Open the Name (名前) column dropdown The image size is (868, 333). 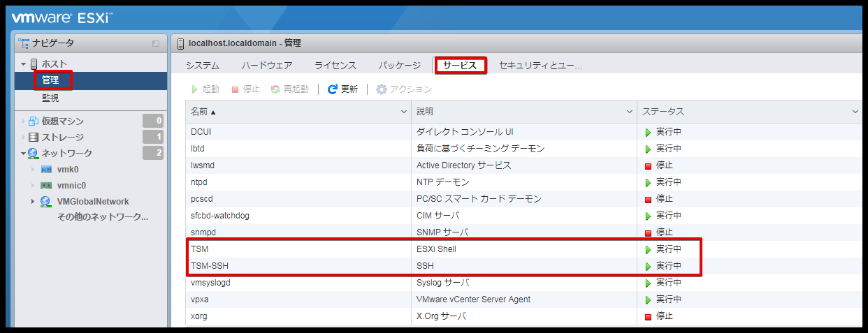coord(404,112)
